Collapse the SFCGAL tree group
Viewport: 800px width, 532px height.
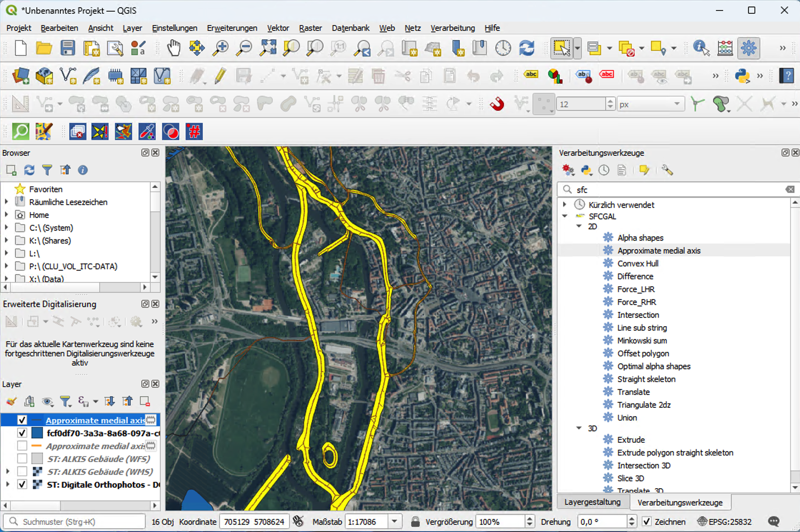(565, 216)
